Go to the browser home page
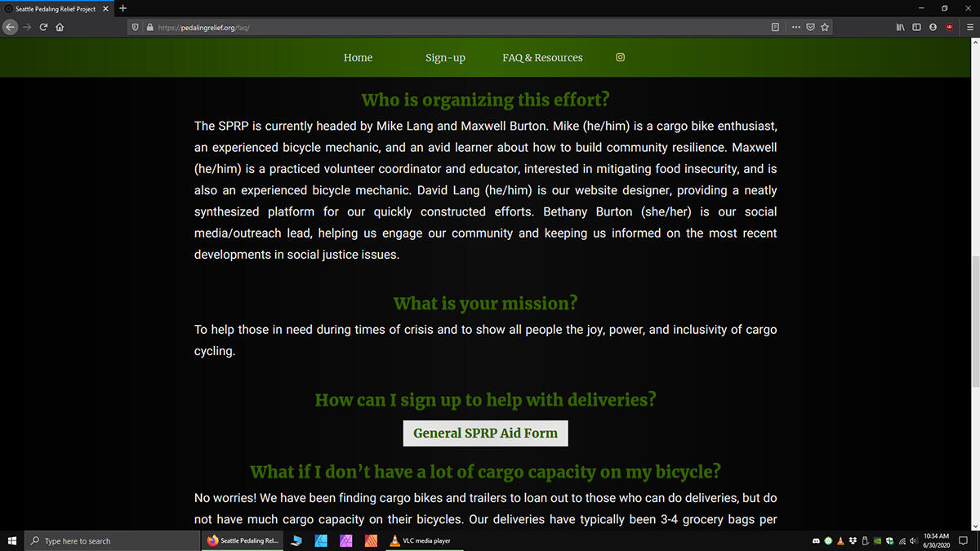Viewport: 980px width, 551px height. click(60, 27)
